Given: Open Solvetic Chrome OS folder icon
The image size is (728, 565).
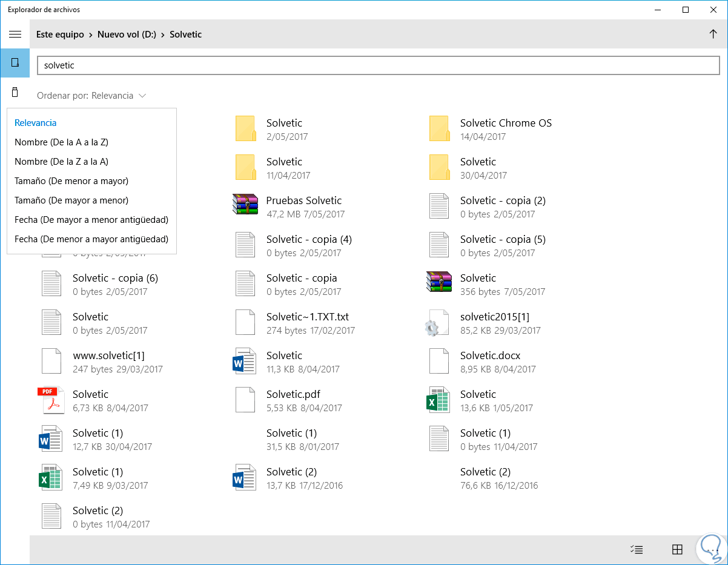Looking at the screenshot, I should tap(438, 129).
